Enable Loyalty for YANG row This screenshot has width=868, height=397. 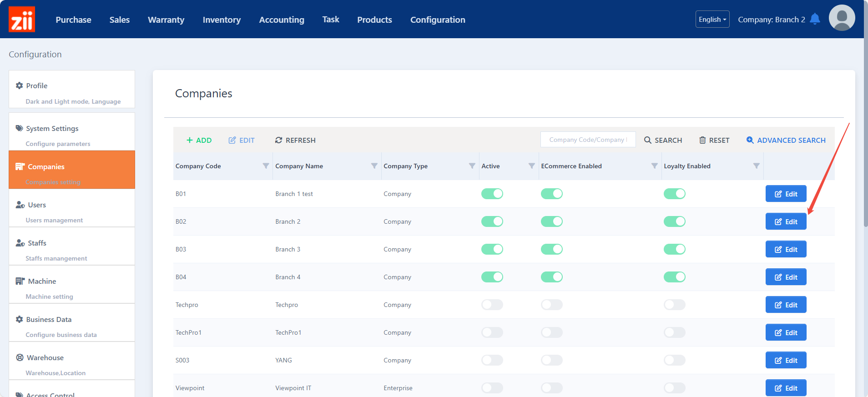coord(675,360)
